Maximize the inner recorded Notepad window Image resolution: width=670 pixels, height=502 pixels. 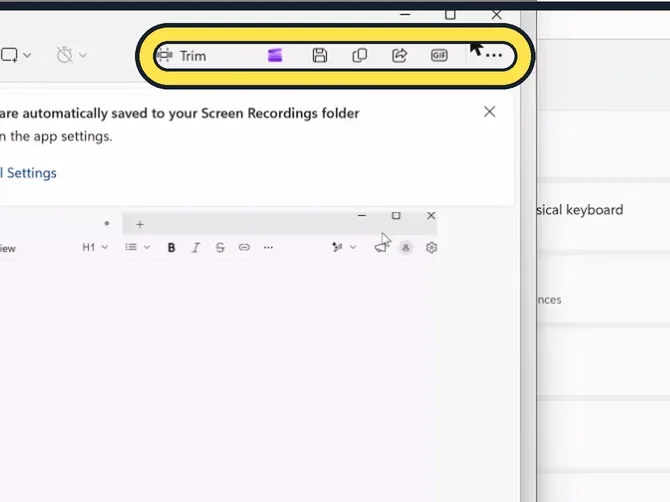[x=396, y=216]
